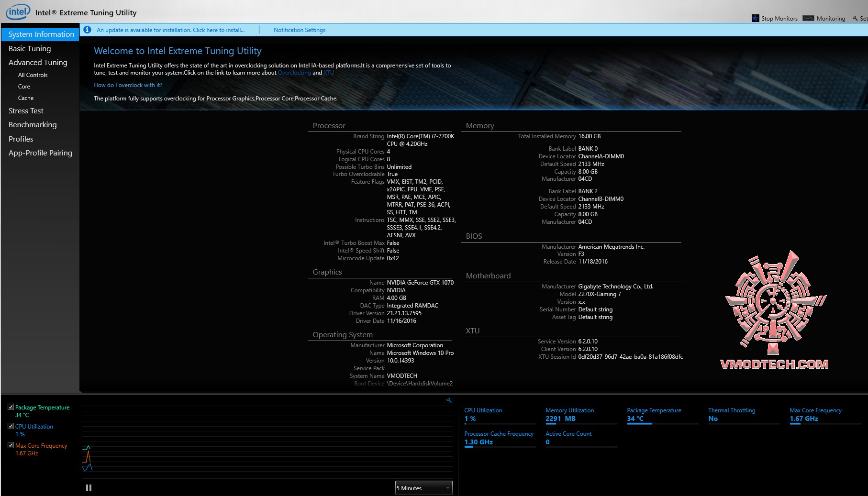Click the NVIDIA GeForce GTX 1070 value
The width and height of the screenshot is (868, 496).
420,283
